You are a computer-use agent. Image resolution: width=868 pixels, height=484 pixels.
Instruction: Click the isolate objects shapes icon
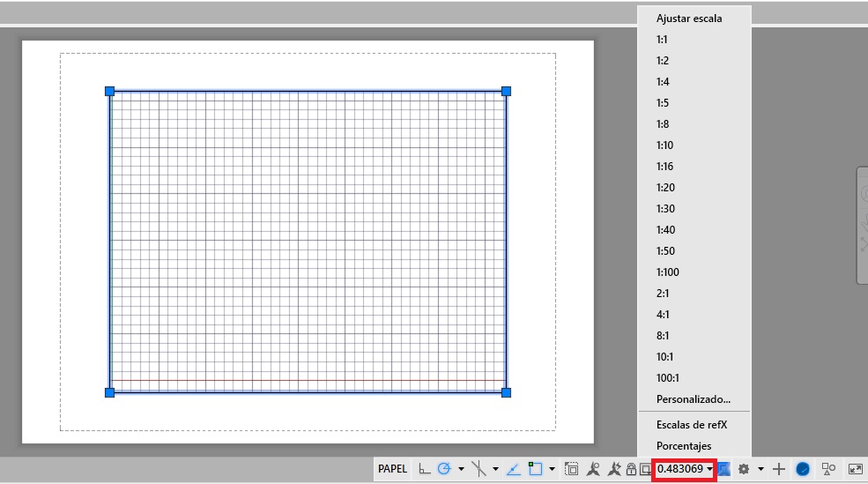pyautogui.click(x=828, y=469)
